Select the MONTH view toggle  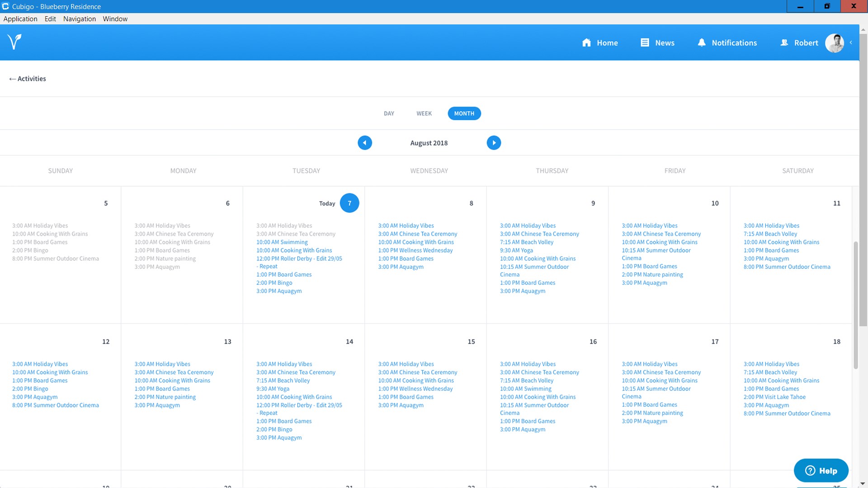(x=464, y=113)
